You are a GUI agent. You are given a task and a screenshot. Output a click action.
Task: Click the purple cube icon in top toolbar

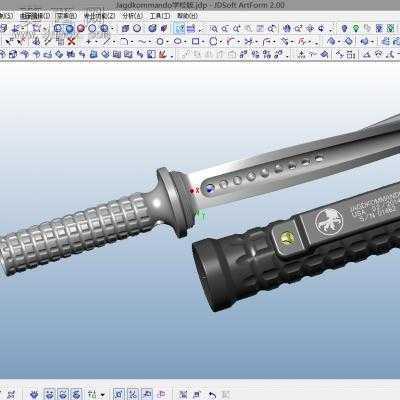coord(125,29)
